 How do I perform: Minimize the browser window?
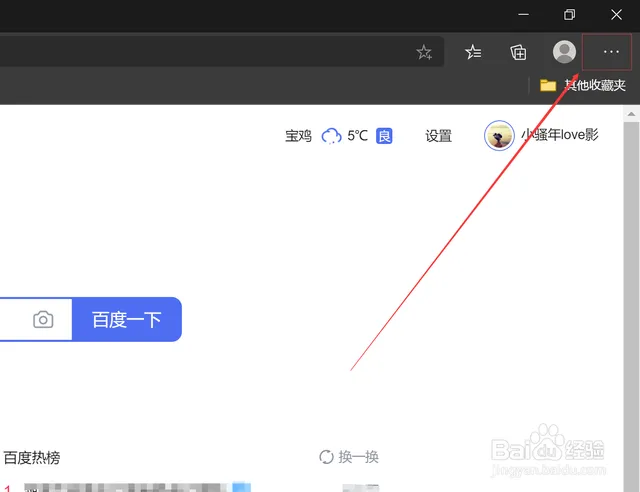pyautogui.click(x=524, y=15)
